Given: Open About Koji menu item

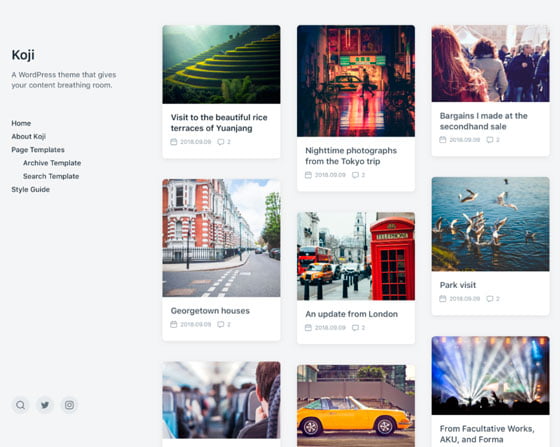Looking at the screenshot, I should pyautogui.click(x=29, y=136).
